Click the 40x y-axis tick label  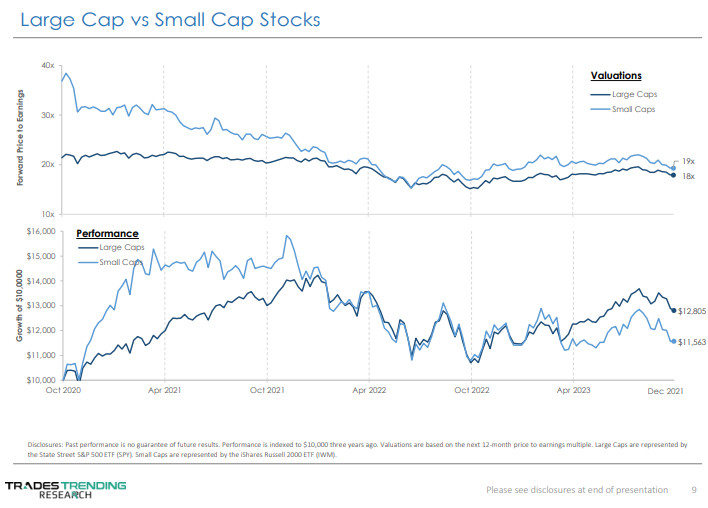pos(47,65)
